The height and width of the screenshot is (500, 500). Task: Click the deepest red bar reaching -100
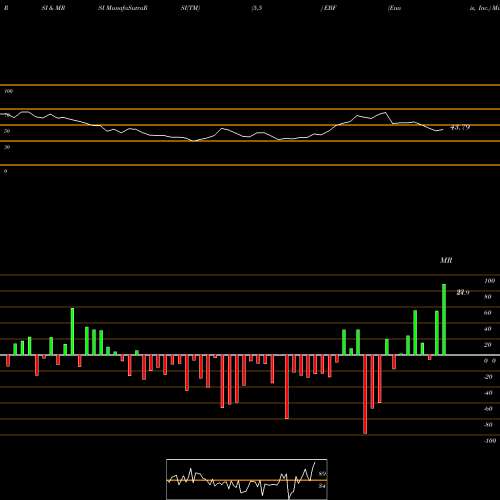365,395
